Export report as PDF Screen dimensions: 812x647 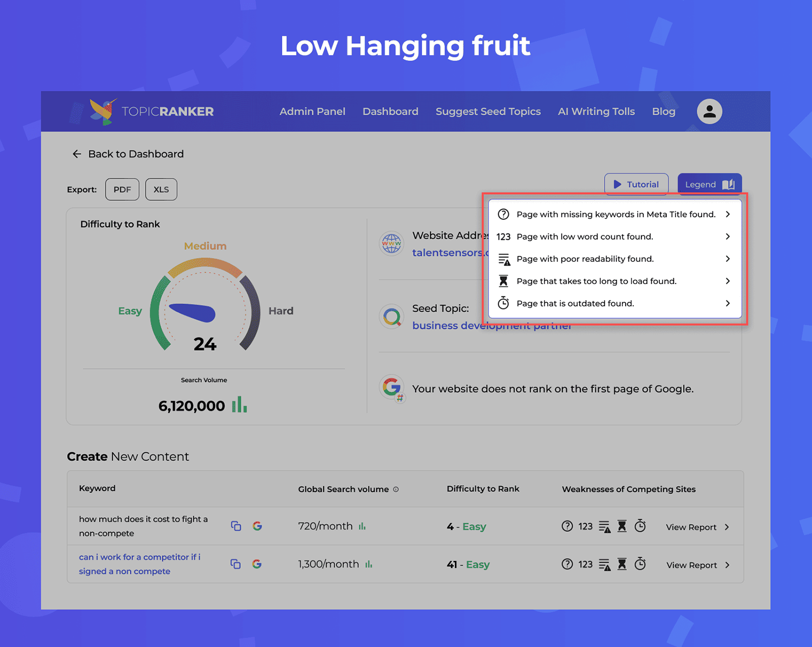[x=122, y=189]
